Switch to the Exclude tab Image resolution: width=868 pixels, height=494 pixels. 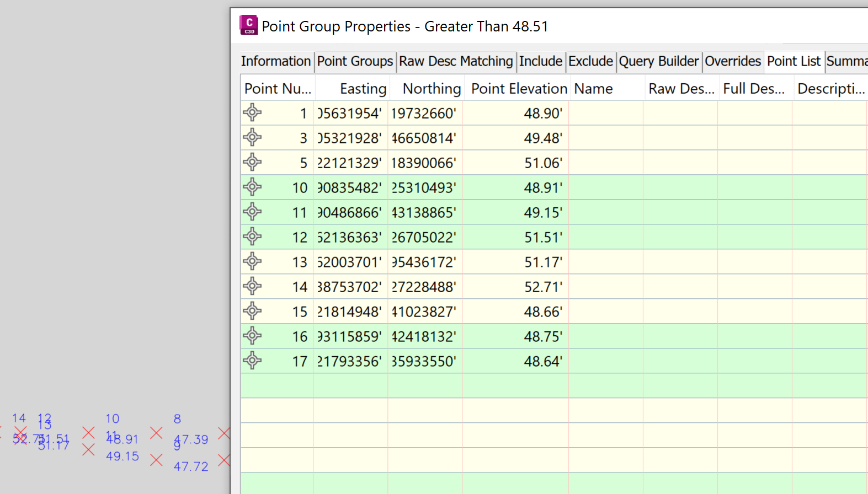tap(590, 61)
